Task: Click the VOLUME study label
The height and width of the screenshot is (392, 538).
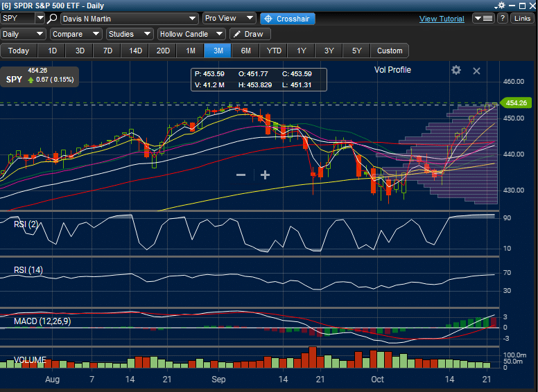Action: 30,359
